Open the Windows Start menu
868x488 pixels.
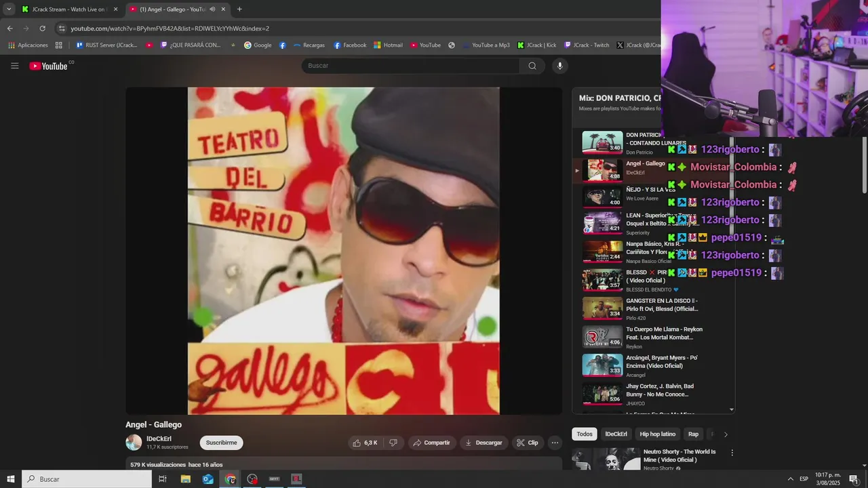[11, 479]
